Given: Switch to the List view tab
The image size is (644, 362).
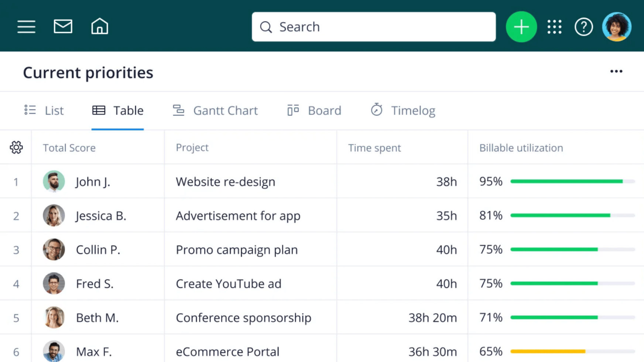Looking at the screenshot, I should [x=44, y=111].
